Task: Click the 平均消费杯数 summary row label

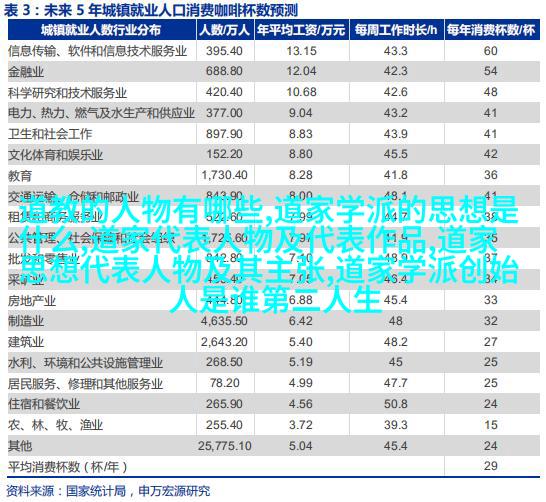Action: pyautogui.click(x=68, y=466)
